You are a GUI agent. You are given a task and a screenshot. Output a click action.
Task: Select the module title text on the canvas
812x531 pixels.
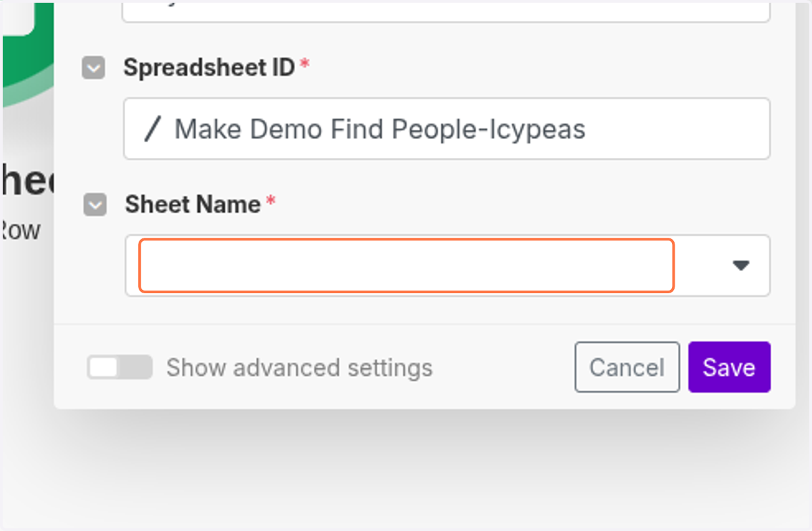pos(27,180)
